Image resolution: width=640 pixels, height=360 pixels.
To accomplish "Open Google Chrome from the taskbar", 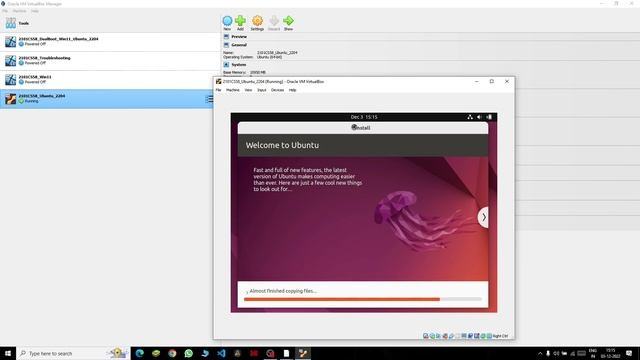I will pyautogui.click(x=172, y=353).
